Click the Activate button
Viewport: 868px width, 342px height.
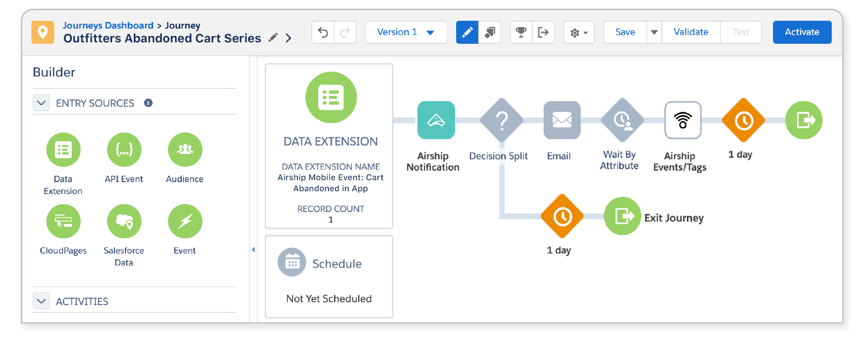tap(802, 32)
